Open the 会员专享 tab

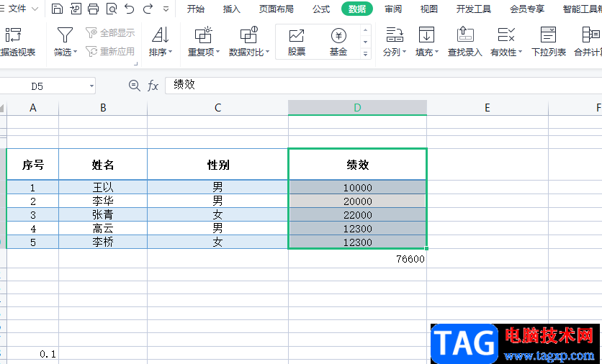pyautogui.click(x=527, y=9)
